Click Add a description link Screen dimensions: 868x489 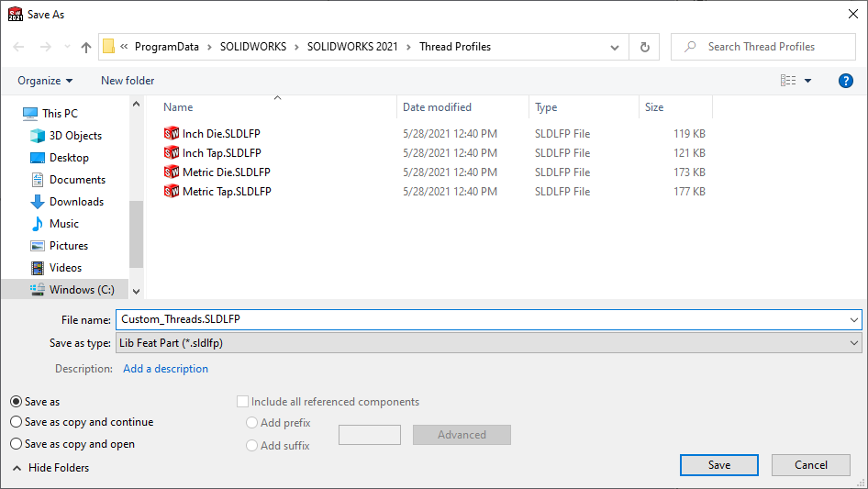tap(165, 369)
